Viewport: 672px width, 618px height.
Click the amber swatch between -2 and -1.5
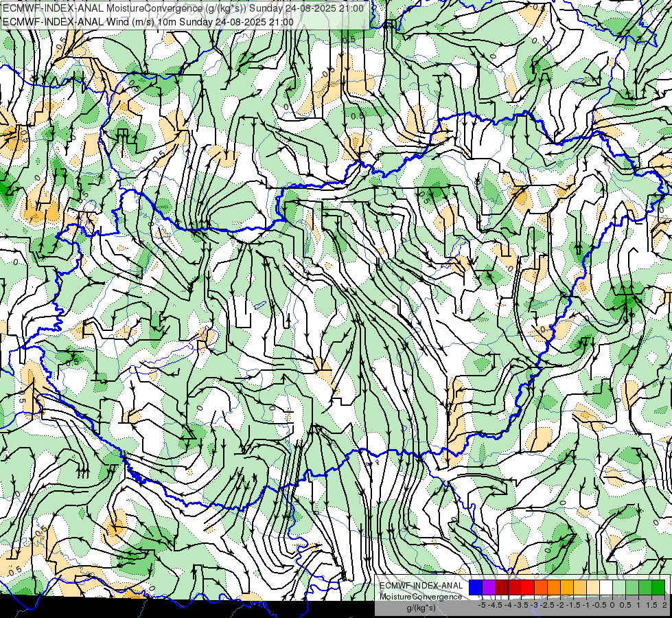click(x=567, y=588)
